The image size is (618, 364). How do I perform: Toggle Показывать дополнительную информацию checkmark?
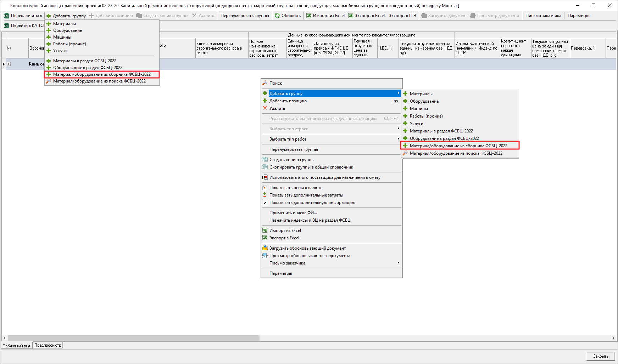click(x=265, y=203)
